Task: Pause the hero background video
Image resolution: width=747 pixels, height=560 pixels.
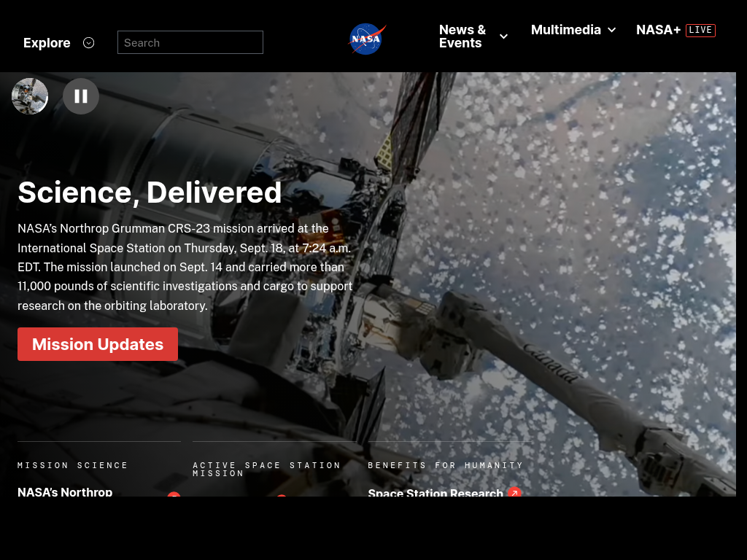Action: tap(81, 96)
